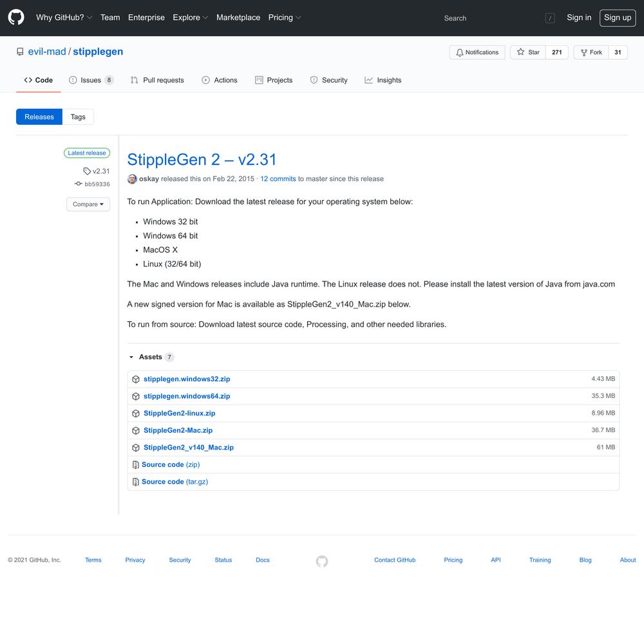Screen dimensions: 644x644
Task: Open footer Docs link
Action: pos(263,560)
